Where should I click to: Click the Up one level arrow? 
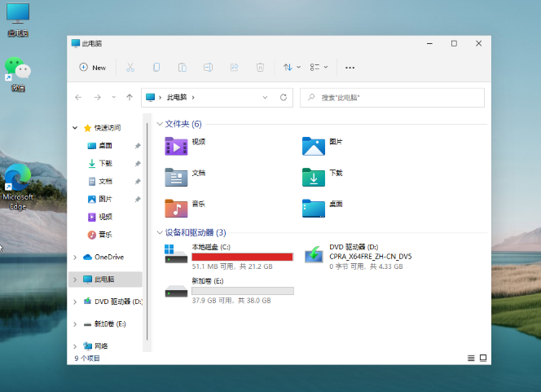tap(130, 97)
